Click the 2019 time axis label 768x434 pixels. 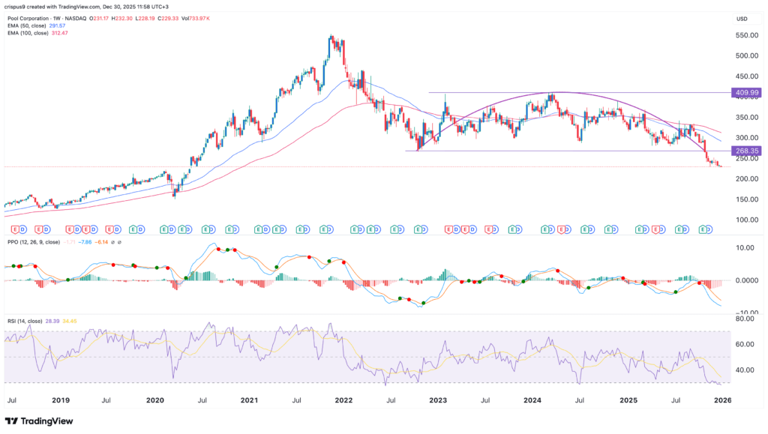coord(61,401)
